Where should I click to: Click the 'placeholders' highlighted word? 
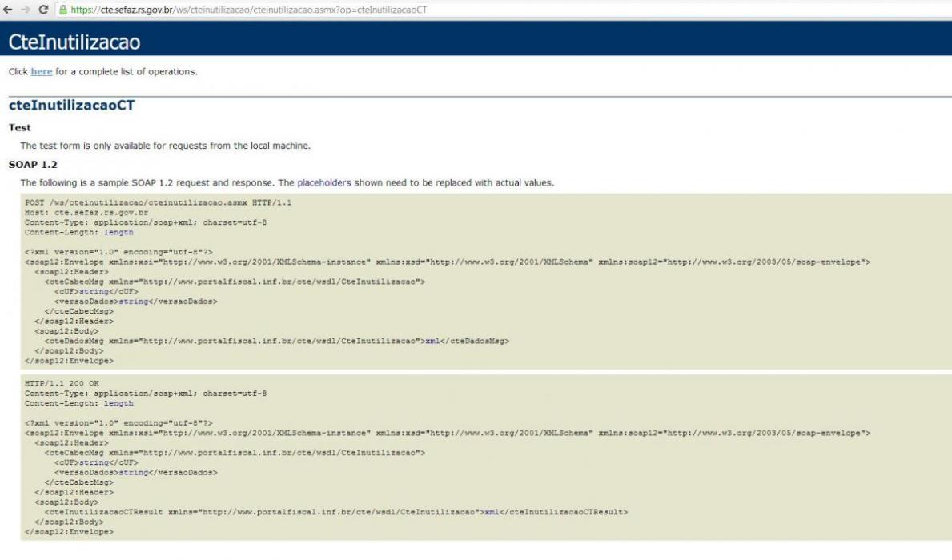click(x=323, y=182)
